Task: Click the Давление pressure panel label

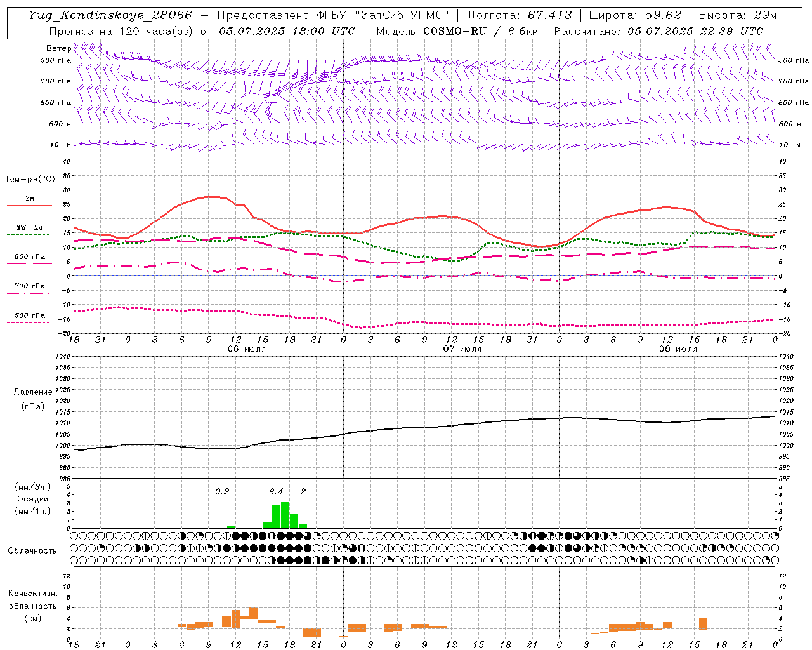Action: 32,392
